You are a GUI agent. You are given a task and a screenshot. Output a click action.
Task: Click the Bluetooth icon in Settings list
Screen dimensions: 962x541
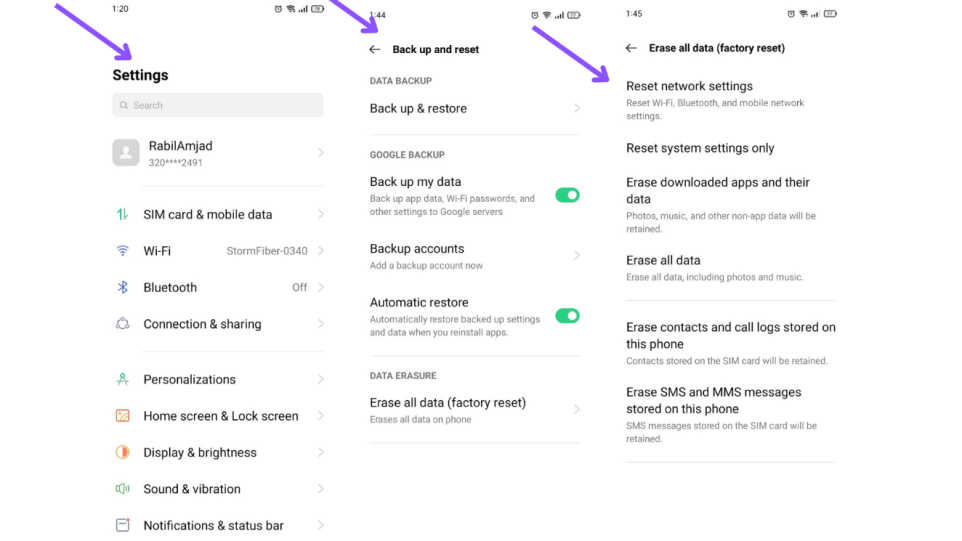(x=122, y=287)
